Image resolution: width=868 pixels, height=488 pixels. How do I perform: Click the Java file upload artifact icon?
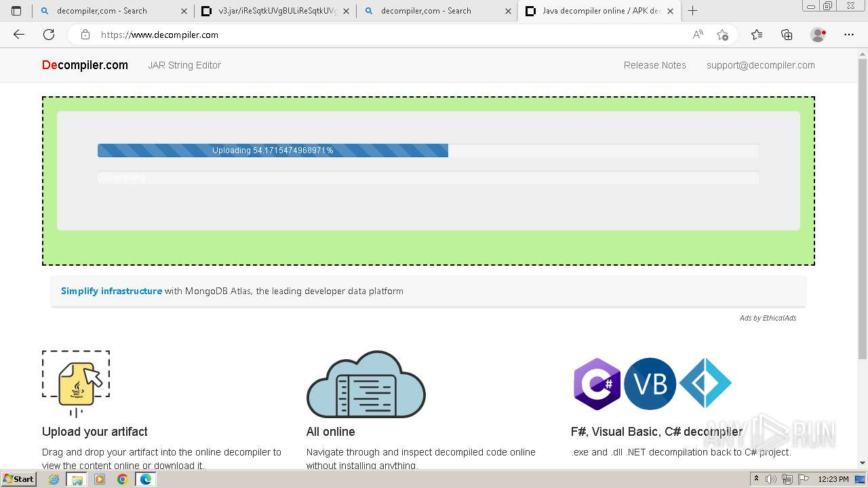(76, 384)
